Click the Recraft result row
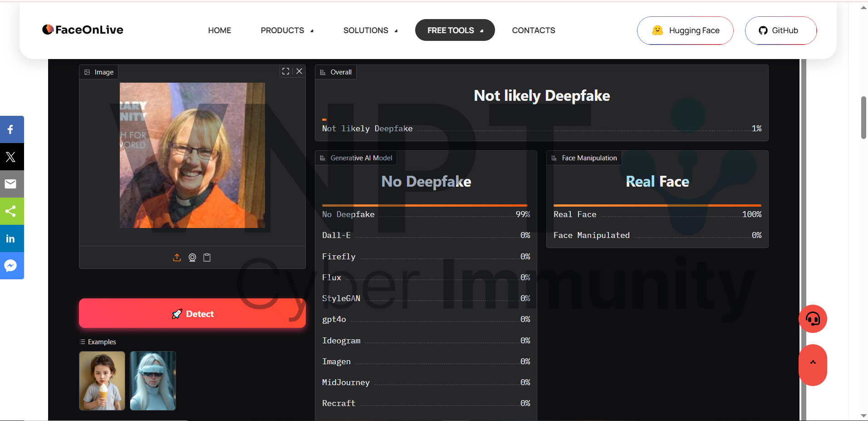868x421 pixels. [426, 403]
